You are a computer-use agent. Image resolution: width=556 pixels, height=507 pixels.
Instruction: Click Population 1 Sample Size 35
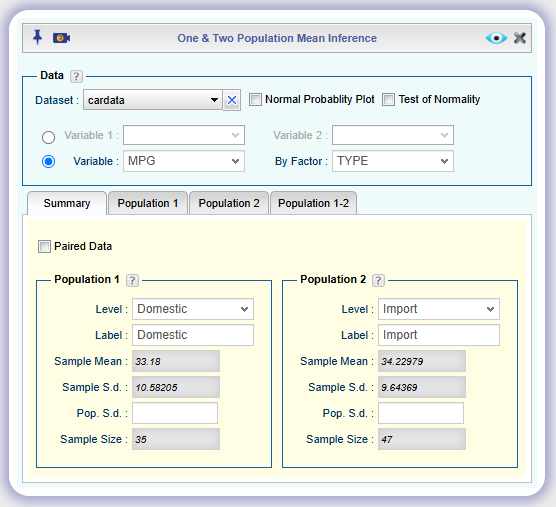pos(176,439)
